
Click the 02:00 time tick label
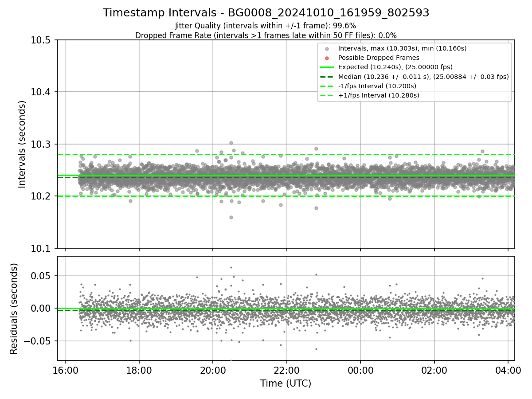(x=434, y=370)
